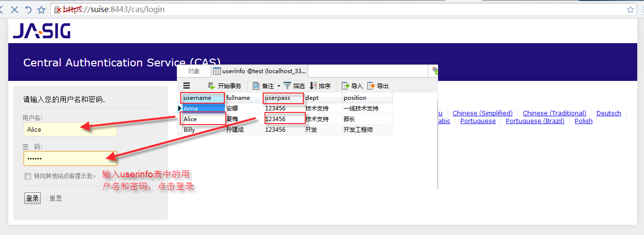
Task: Click the 密码 password input field
Action: [x=70, y=158]
